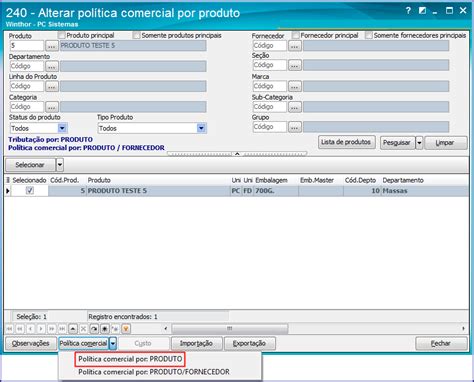The width and height of the screenshot is (474, 382).
Task: Open the Grupo lookup ellipsis button
Action: click(x=295, y=127)
